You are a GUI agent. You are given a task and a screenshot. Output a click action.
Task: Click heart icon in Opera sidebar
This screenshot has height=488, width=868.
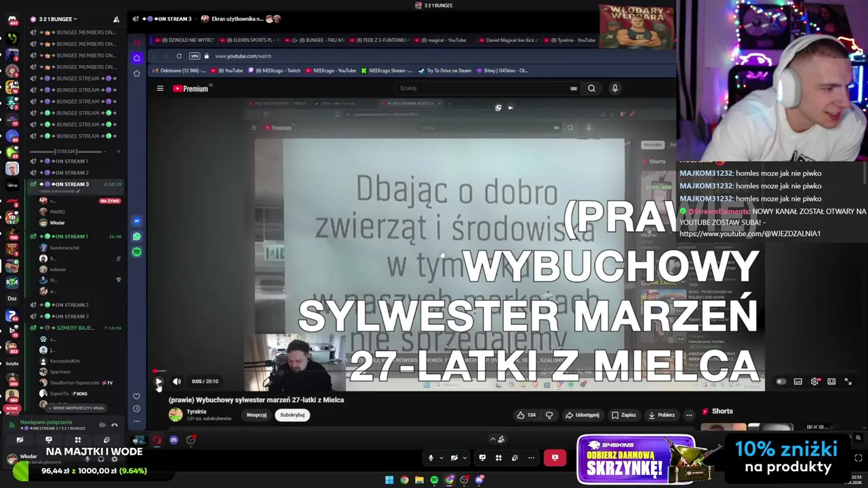click(x=136, y=396)
